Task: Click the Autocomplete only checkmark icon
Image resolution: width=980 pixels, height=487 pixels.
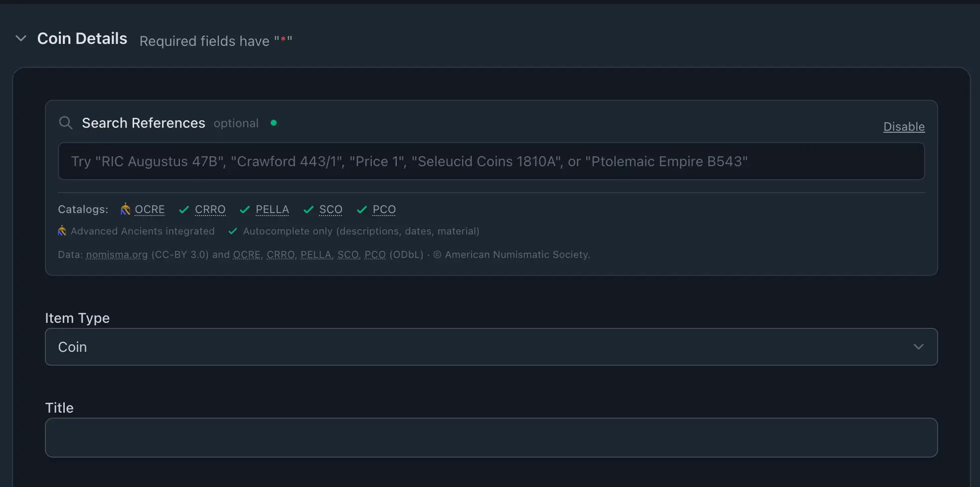Action: point(232,231)
